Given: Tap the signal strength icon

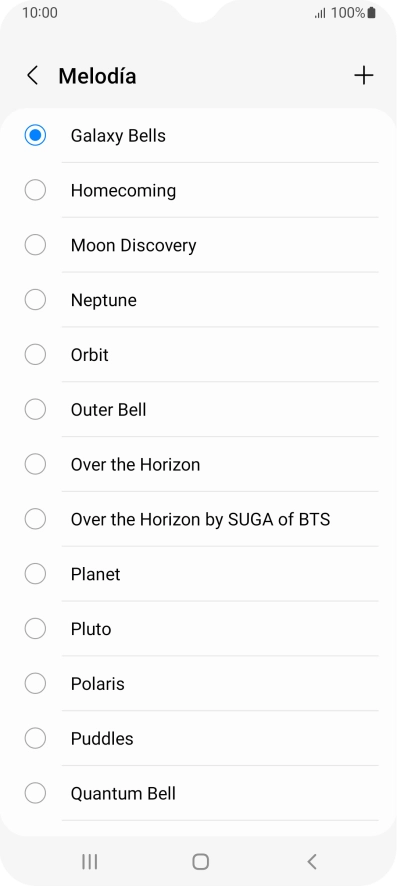Looking at the screenshot, I should tap(320, 13).
